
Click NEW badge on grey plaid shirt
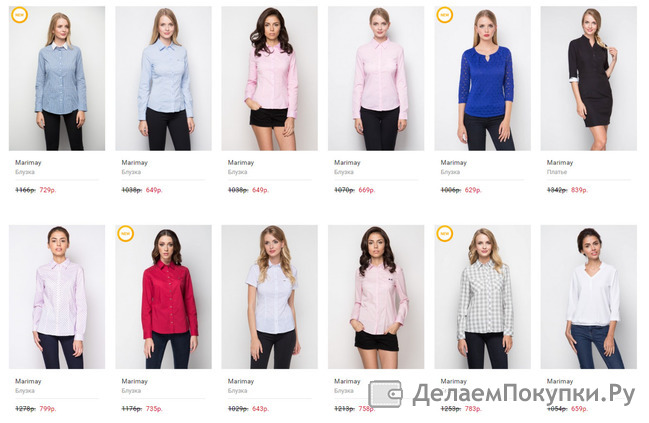point(445,233)
